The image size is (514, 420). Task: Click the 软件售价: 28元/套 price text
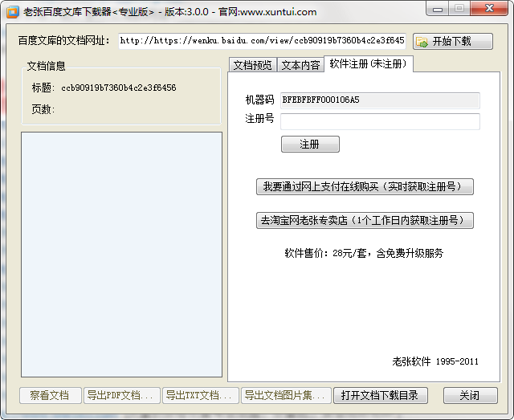[x=364, y=253]
